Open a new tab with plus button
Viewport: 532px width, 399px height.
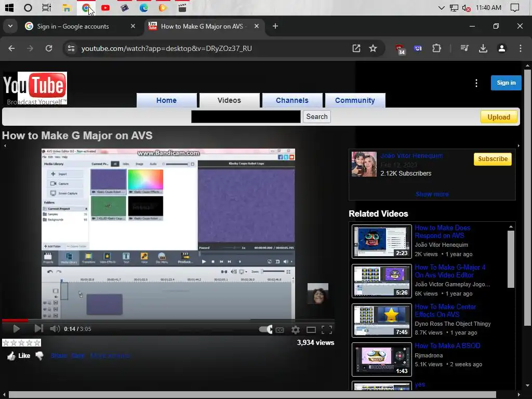(275, 26)
